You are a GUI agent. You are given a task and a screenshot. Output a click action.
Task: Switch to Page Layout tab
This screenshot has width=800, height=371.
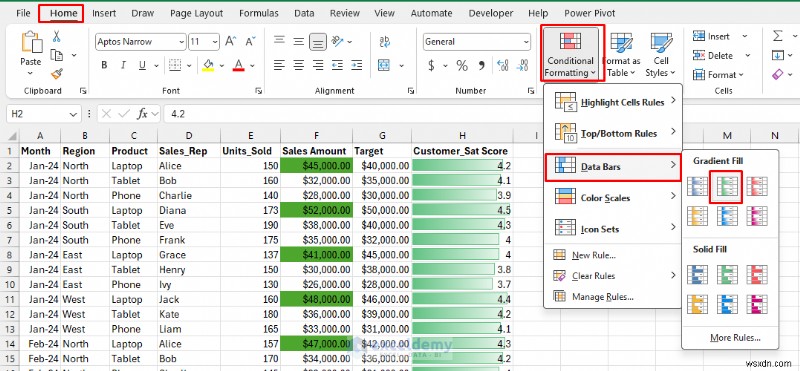(x=197, y=13)
